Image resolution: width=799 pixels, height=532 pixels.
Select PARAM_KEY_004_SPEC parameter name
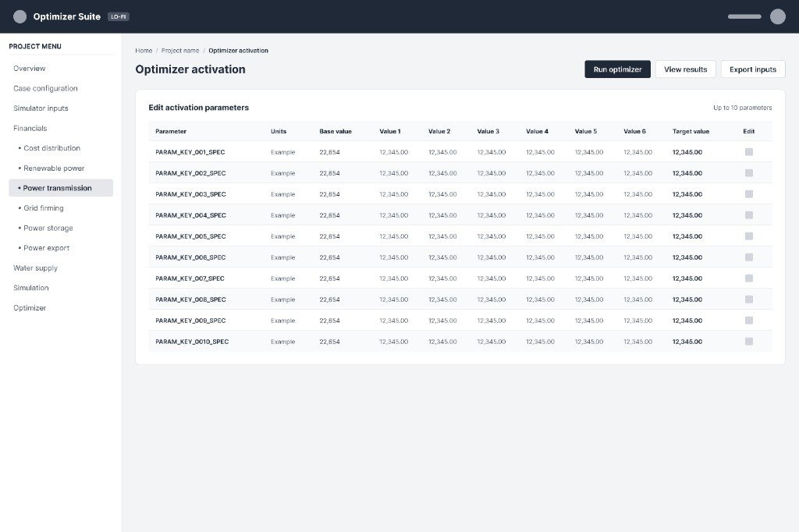pyautogui.click(x=190, y=215)
